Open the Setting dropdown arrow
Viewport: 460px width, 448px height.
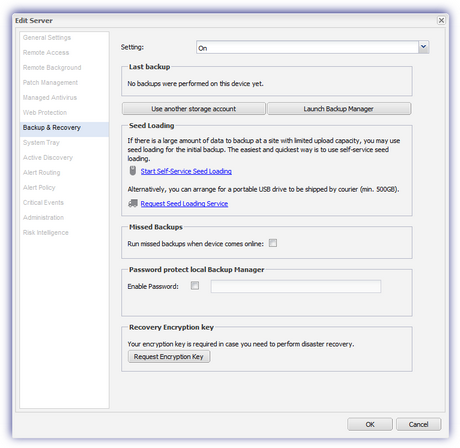(x=423, y=47)
